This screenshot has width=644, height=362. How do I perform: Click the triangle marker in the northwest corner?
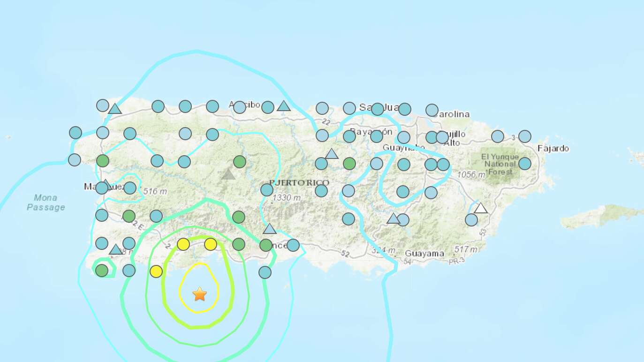115,109
